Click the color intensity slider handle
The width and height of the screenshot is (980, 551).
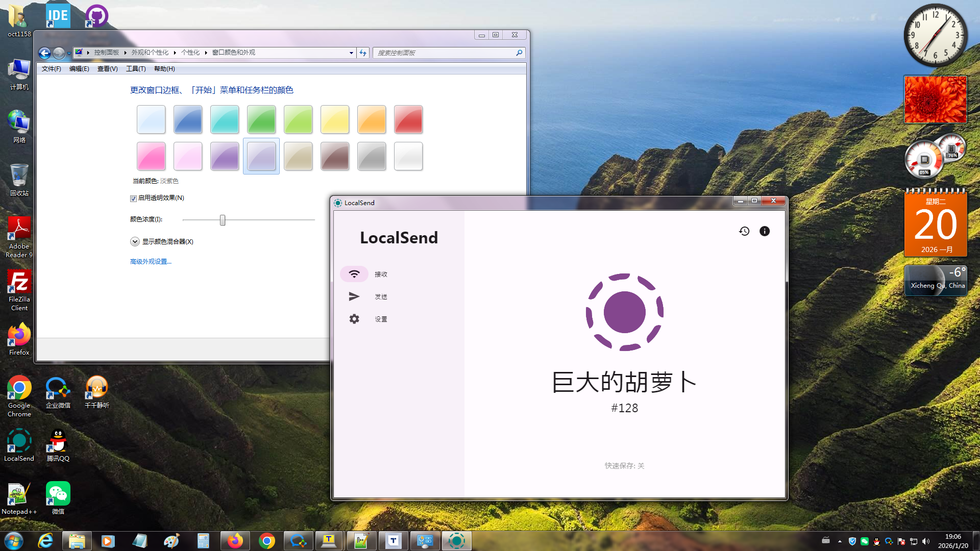tap(223, 220)
